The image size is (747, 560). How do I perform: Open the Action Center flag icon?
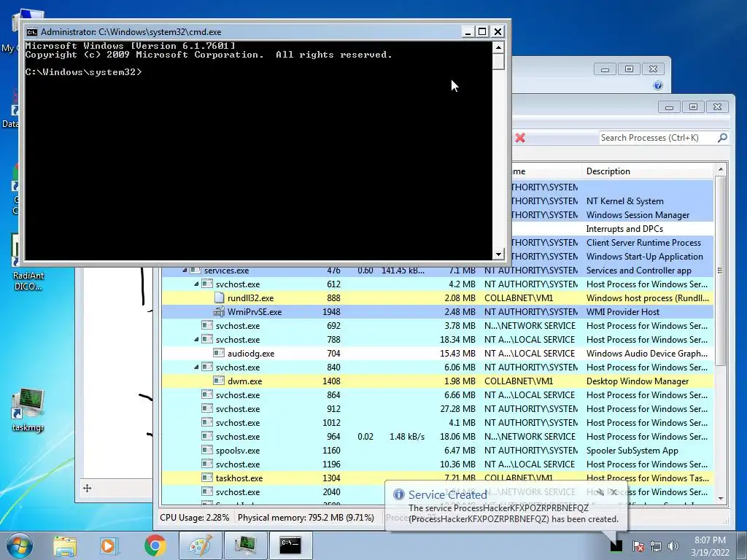pos(638,546)
